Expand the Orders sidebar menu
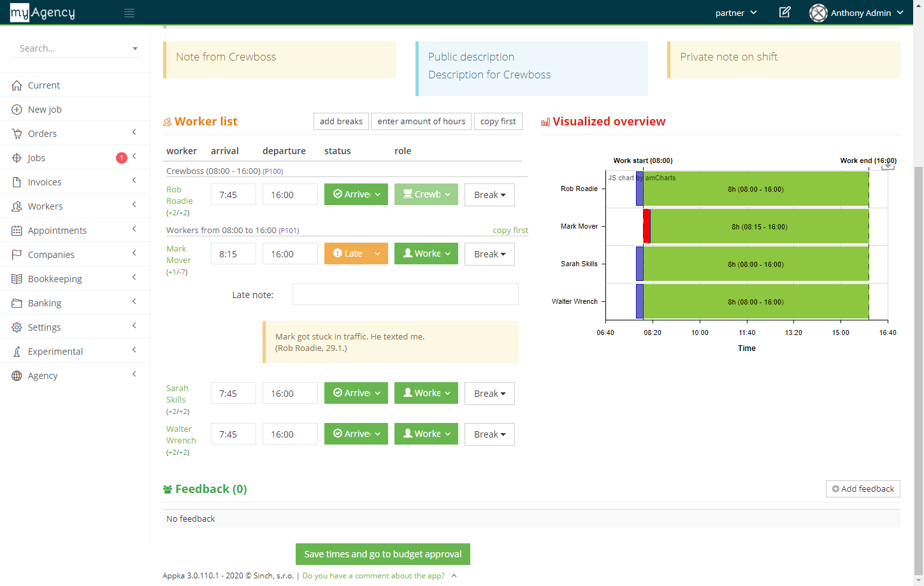 pyautogui.click(x=134, y=132)
